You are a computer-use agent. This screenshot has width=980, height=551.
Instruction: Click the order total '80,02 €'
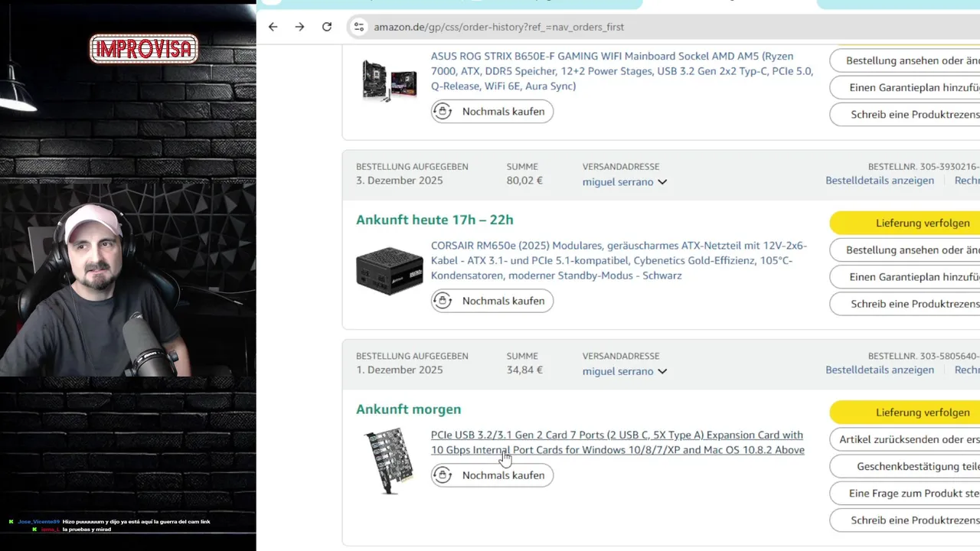tap(524, 181)
